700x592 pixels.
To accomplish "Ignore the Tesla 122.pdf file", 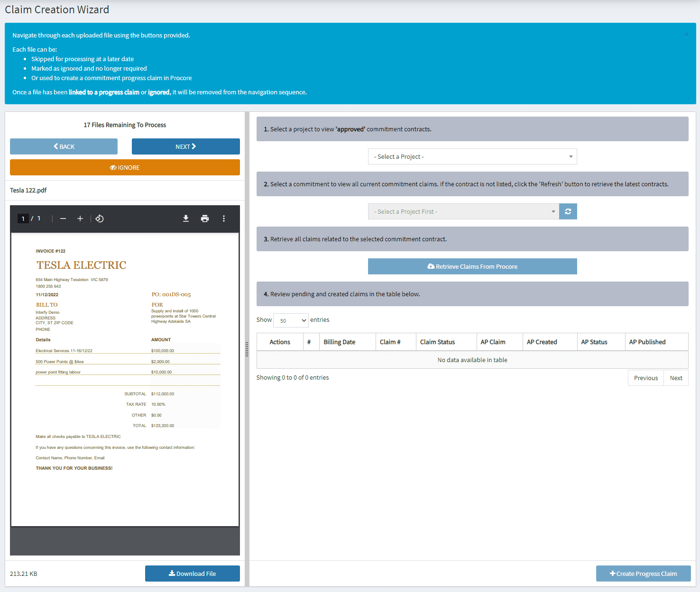I will [x=125, y=167].
